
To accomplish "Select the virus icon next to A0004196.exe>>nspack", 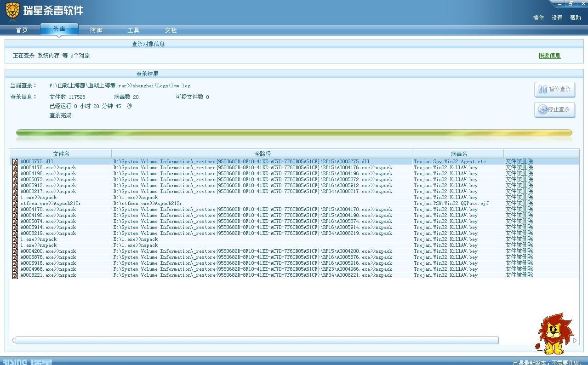I will [x=15, y=174].
